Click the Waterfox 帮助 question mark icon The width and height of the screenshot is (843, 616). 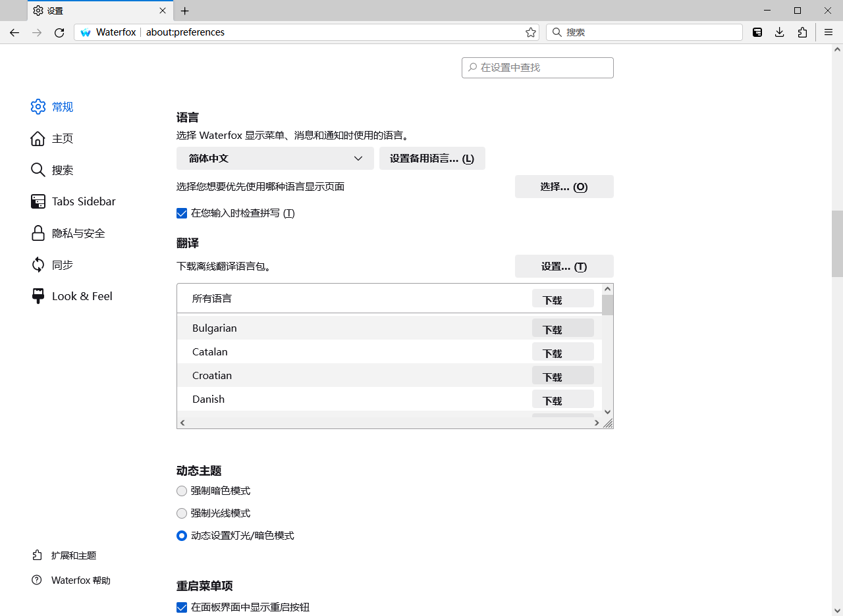pyautogui.click(x=37, y=580)
